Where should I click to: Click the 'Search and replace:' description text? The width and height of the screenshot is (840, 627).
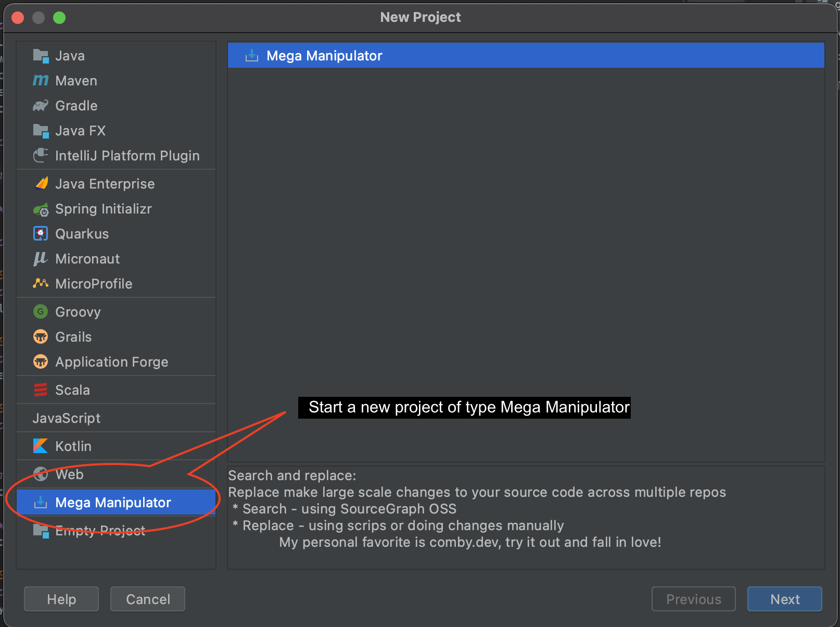pos(292,475)
